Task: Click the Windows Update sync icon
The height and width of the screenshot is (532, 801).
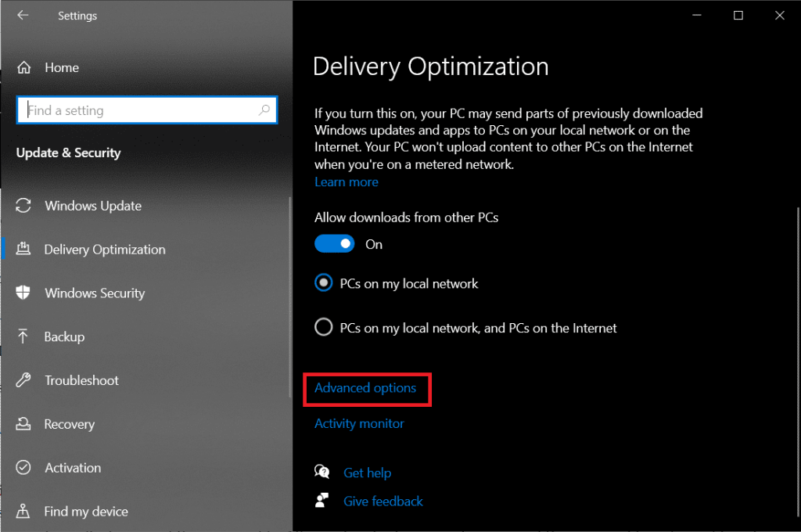Action: click(x=23, y=206)
